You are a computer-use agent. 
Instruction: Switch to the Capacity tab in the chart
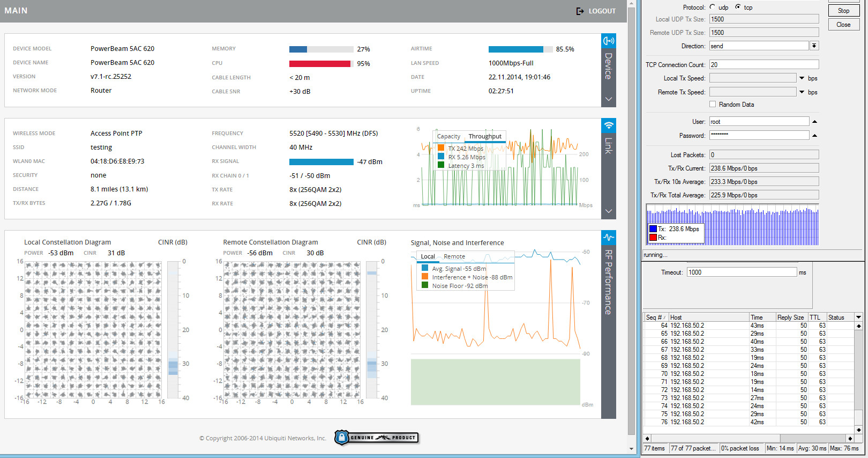pos(448,136)
